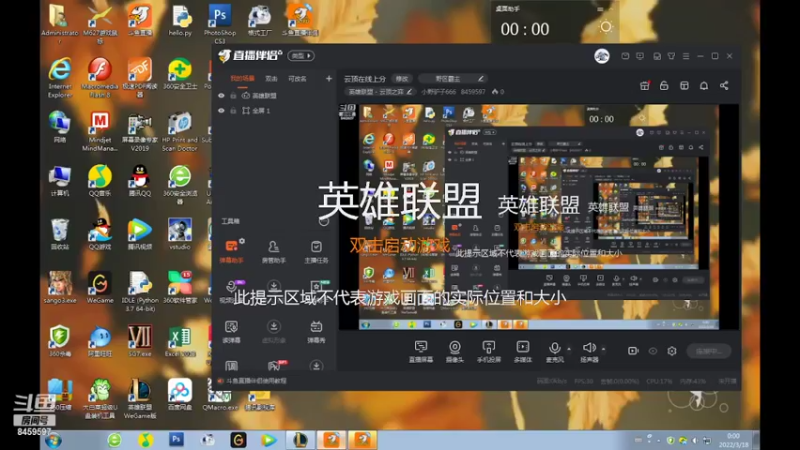800x450 pixels.
Task: Open Tencent Video taskbar icon
Action: click(x=269, y=439)
